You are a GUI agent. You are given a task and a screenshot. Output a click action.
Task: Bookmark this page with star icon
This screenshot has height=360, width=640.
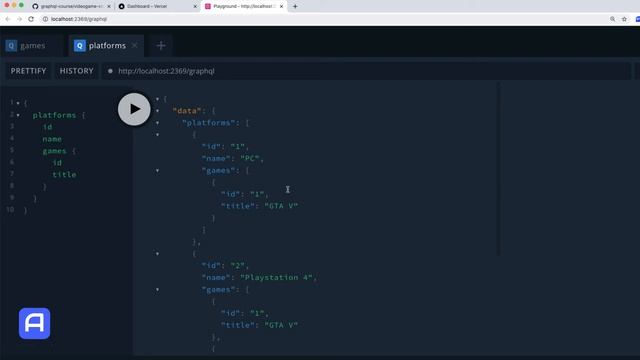(x=624, y=19)
